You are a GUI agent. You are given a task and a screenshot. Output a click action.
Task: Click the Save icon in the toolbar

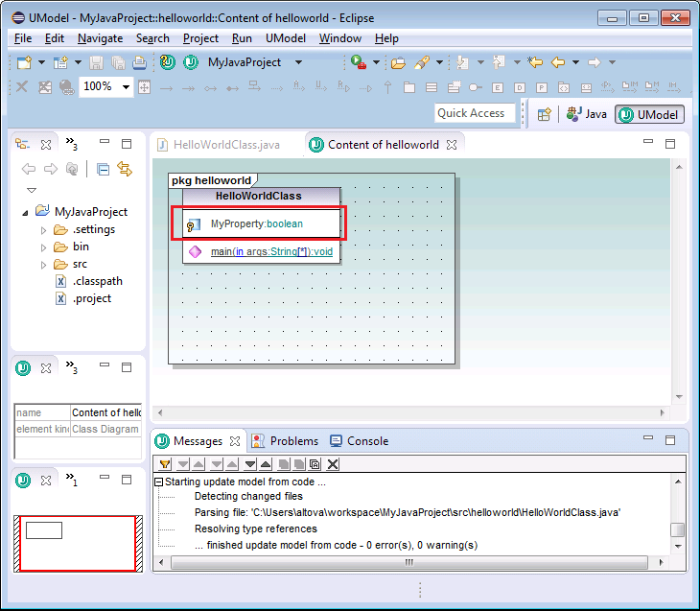[x=96, y=62]
